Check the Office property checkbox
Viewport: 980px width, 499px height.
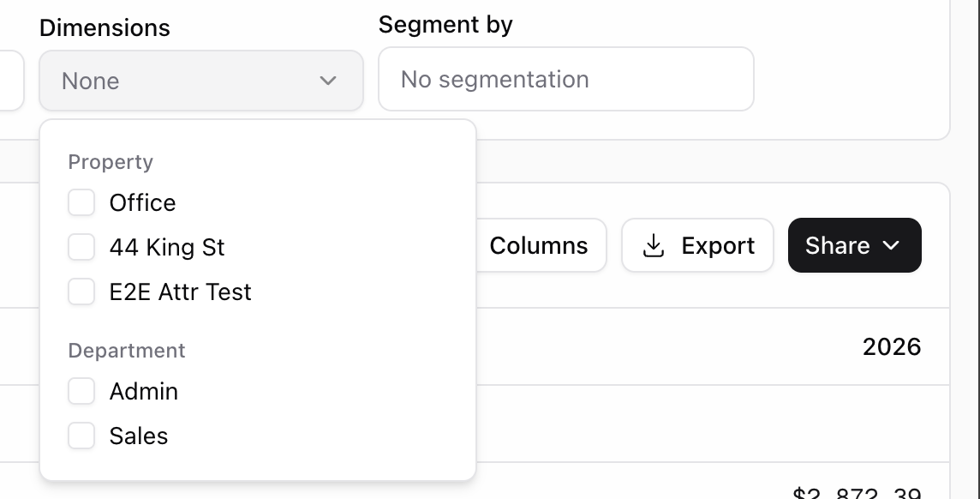pos(81,202)
